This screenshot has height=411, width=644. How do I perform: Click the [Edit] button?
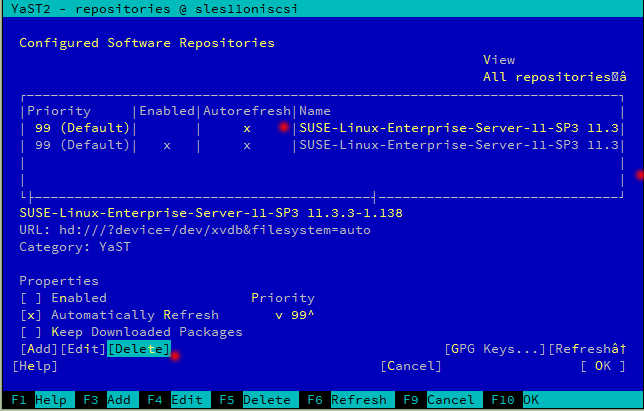(x=83, y=349)
